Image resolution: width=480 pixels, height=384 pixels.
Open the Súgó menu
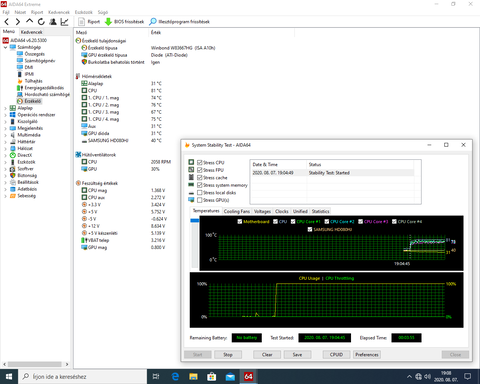(103, 12)
